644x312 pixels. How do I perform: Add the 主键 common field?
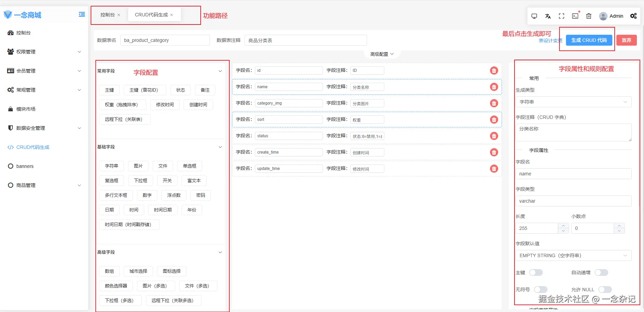(109, 90)
